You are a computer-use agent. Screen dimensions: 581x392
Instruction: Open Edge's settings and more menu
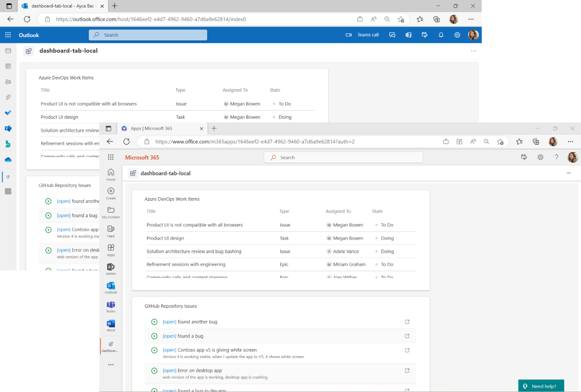(570, 141)
